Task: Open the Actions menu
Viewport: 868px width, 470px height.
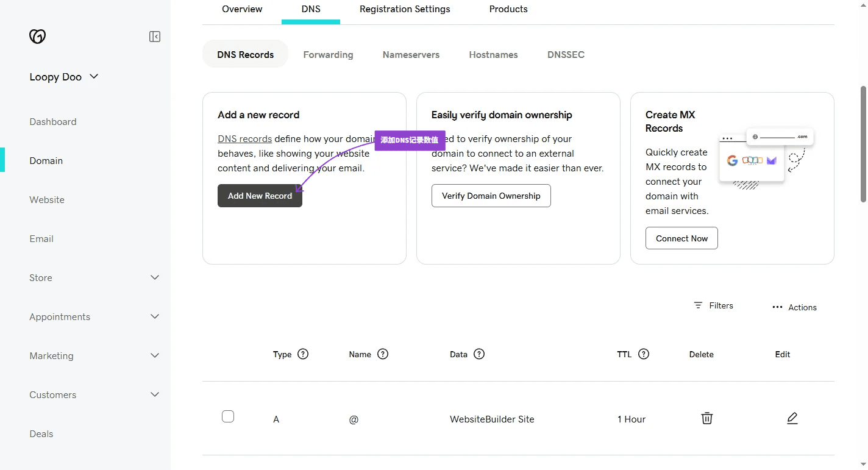Action: pos(794,307)
